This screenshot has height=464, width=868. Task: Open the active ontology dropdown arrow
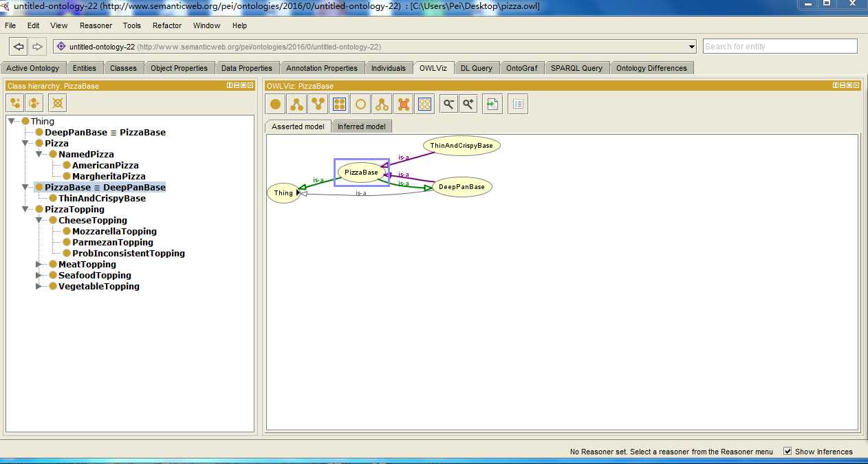click(692, 47)
